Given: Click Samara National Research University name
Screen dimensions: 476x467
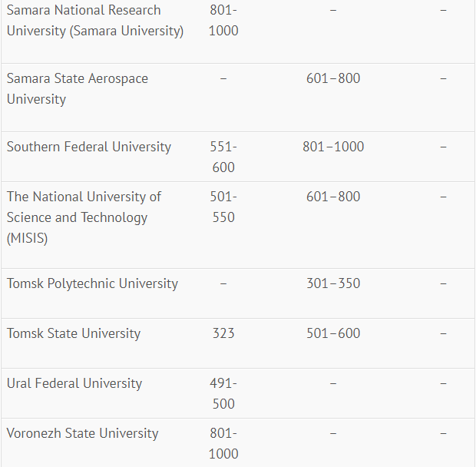Looking at the screenshot, I should (95, 20).
